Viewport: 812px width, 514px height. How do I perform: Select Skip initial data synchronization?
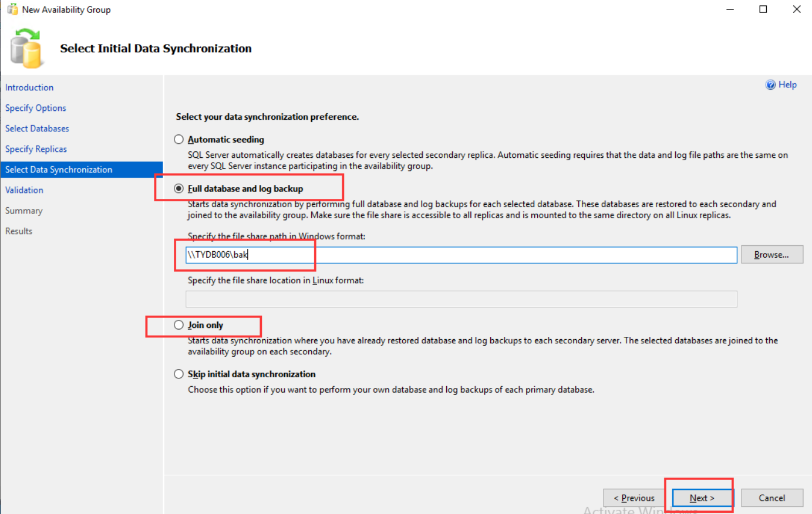pos(178,374)
